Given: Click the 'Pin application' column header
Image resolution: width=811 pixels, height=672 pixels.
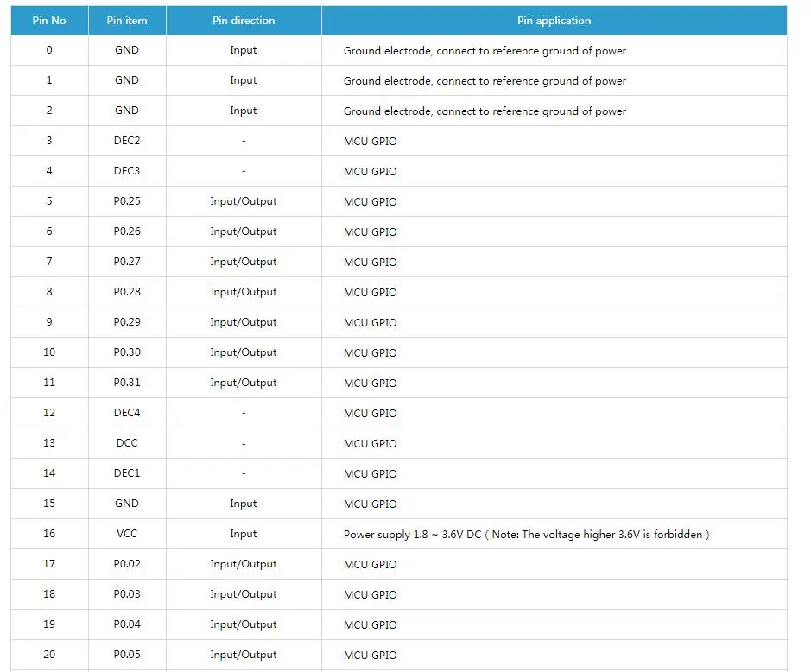Looking at the screenshot, I should point(554,20).
